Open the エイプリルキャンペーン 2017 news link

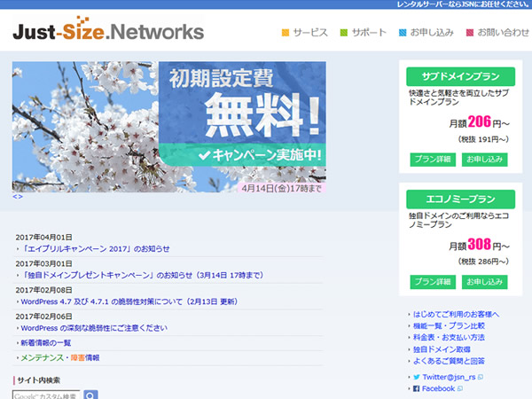[96, 249]
